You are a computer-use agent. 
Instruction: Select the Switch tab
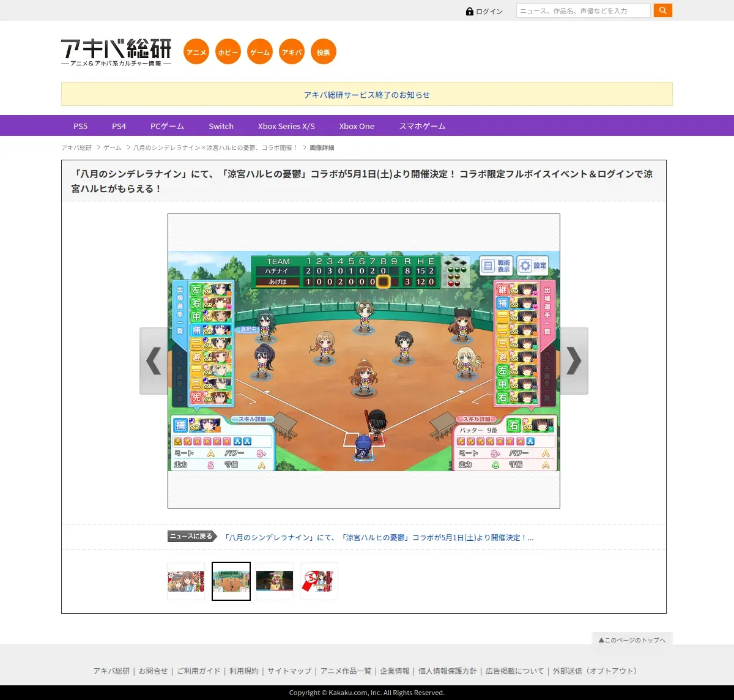221,126
